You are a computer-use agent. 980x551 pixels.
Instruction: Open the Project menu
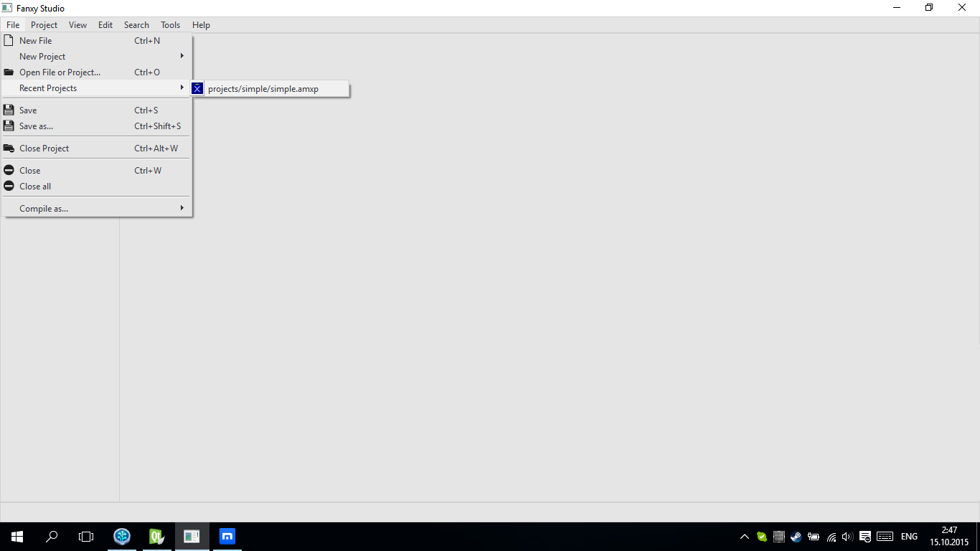pos(44,25)
